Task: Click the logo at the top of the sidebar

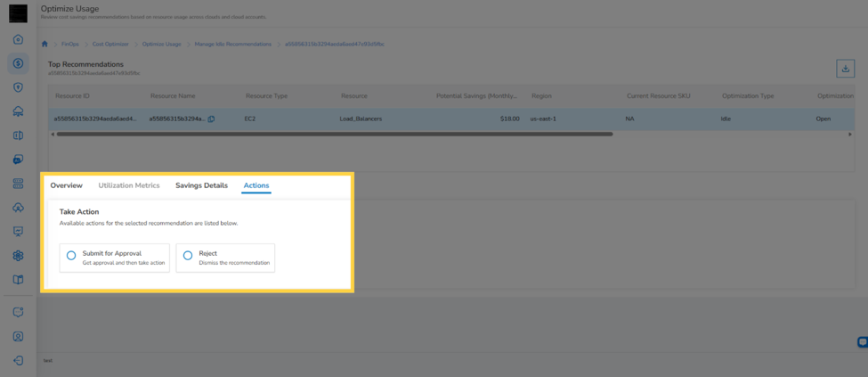Action: tap(19, 13)
